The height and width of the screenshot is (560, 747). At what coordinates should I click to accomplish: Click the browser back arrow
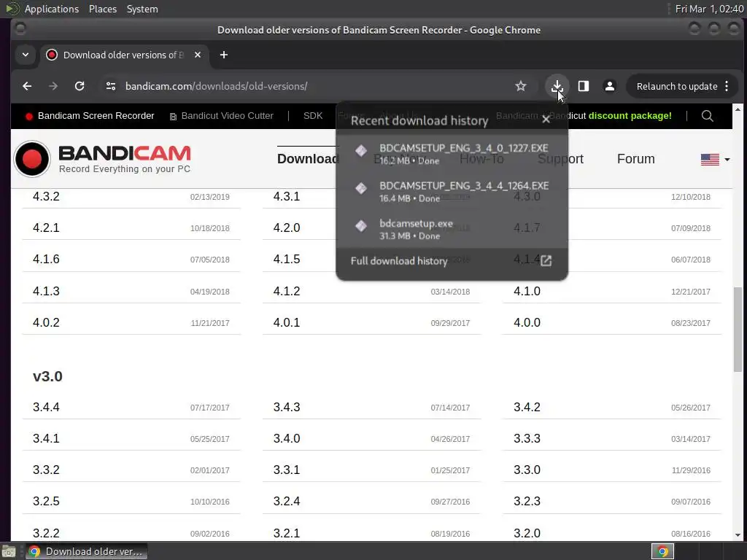click(27, 86)
